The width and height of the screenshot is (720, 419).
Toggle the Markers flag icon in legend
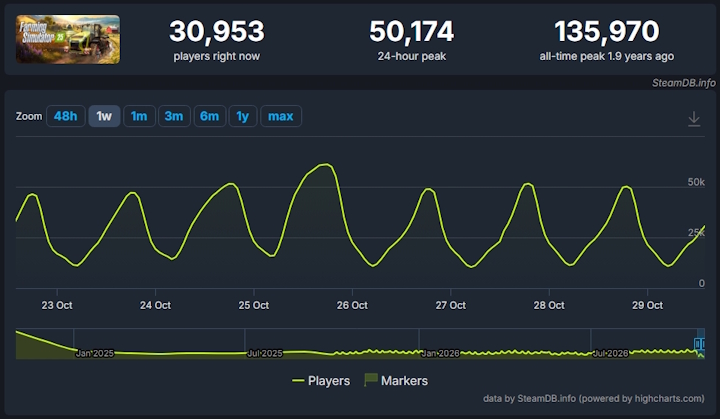(371, 380)
